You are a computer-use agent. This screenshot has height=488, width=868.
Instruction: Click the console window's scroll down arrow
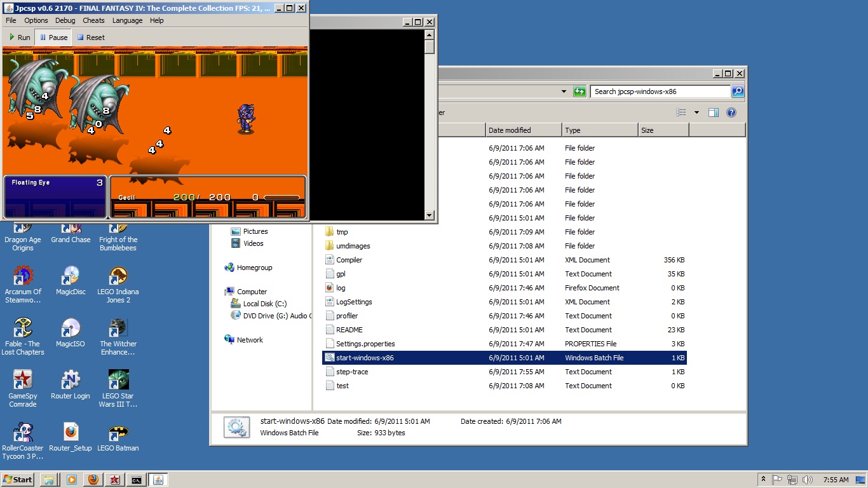pyautogui.click(x=430, y=215)
